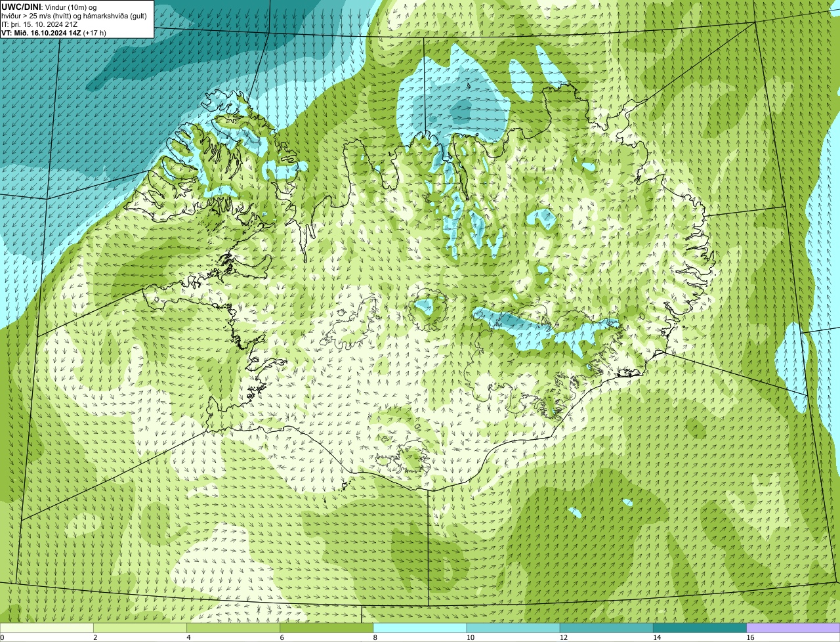Click the 14–16 m/s dark teal legend swatch
The height and width of the screenshot is (642, 840).
click(x=699, y=628)
